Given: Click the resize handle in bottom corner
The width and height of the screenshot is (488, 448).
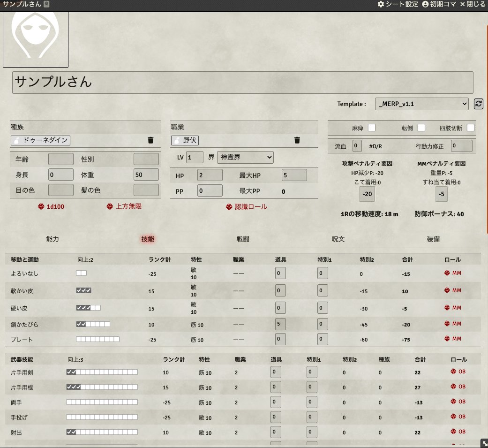Looking at the screenshot, I should pyautogui.click(x=484, y=444).
